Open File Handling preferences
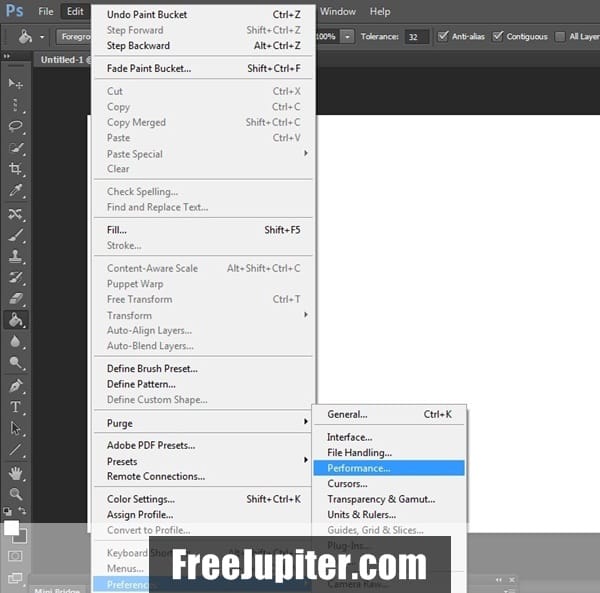This screenshot has height=593, width=600. click(389, 453)
